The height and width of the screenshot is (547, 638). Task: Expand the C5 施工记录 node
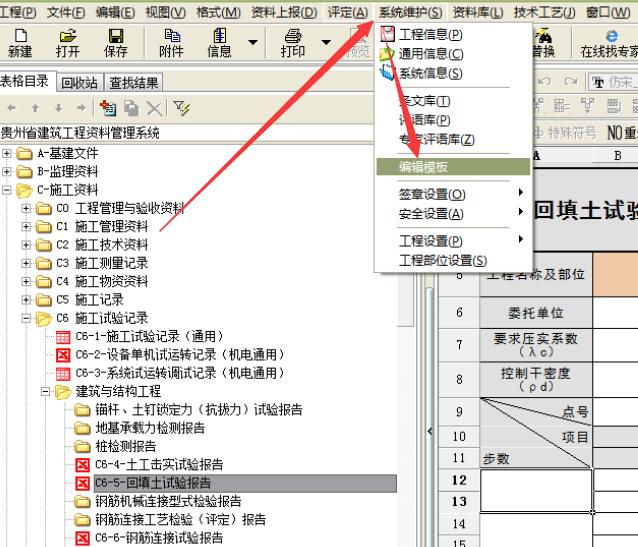coord(26,300)
